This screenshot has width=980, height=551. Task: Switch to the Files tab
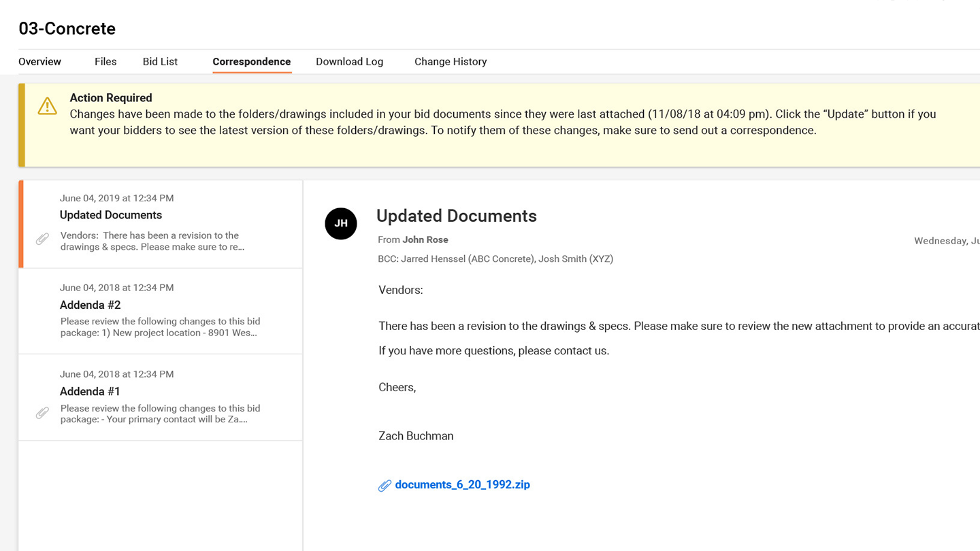tap(105, 61)
